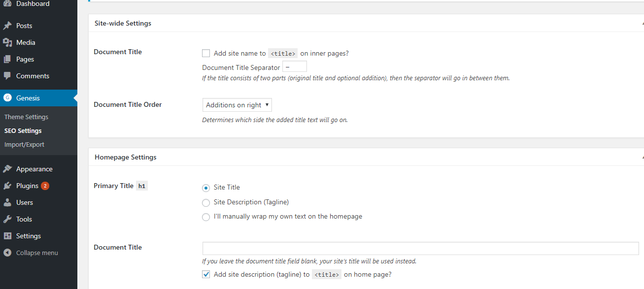Click Collapse menu in the sidebar
Screen dimensions: 644x289
(37, 253)
